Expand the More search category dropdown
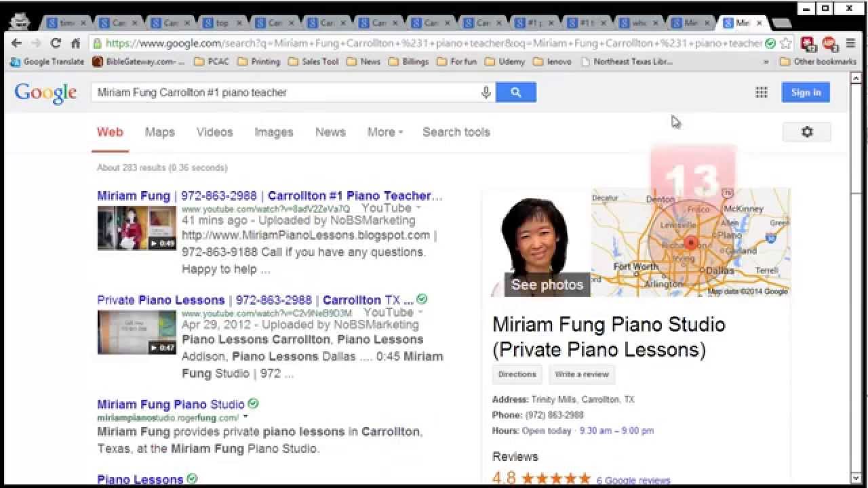Screen dimensions: 868x488 pos(385,132)
